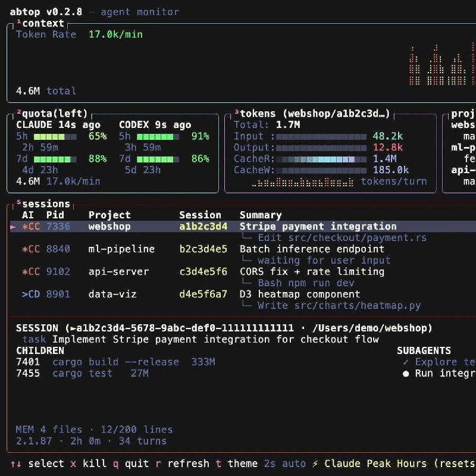
Task: Select the webshop session row
Action: [x=243, y=227]
